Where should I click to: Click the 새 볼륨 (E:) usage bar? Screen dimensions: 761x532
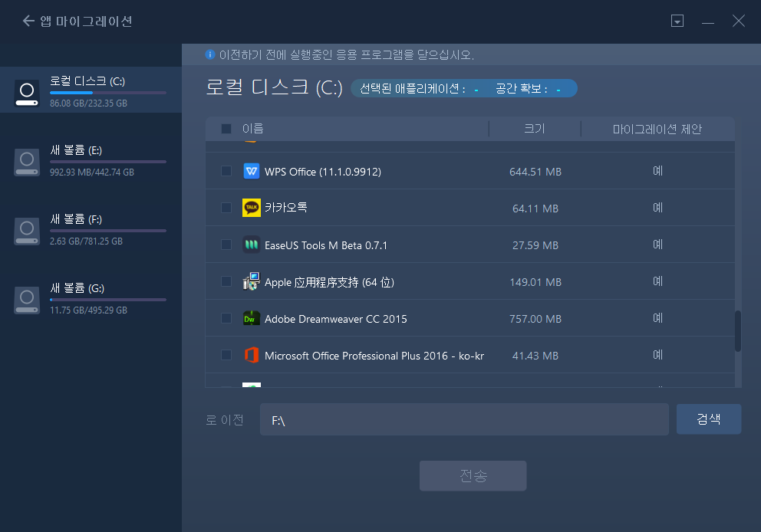coord(107,162)
